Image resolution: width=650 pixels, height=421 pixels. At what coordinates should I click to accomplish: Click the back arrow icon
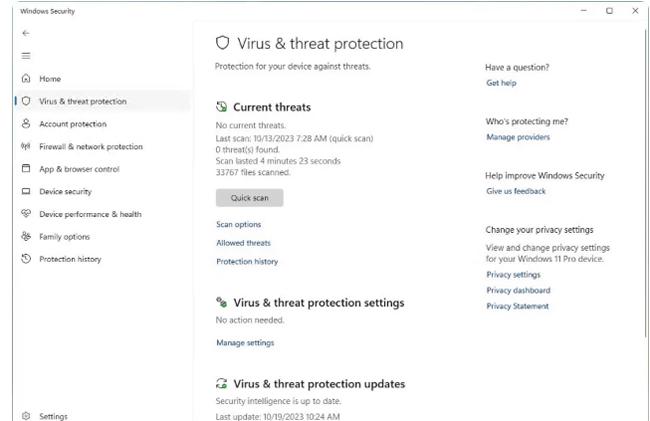[x=26, y=33]
